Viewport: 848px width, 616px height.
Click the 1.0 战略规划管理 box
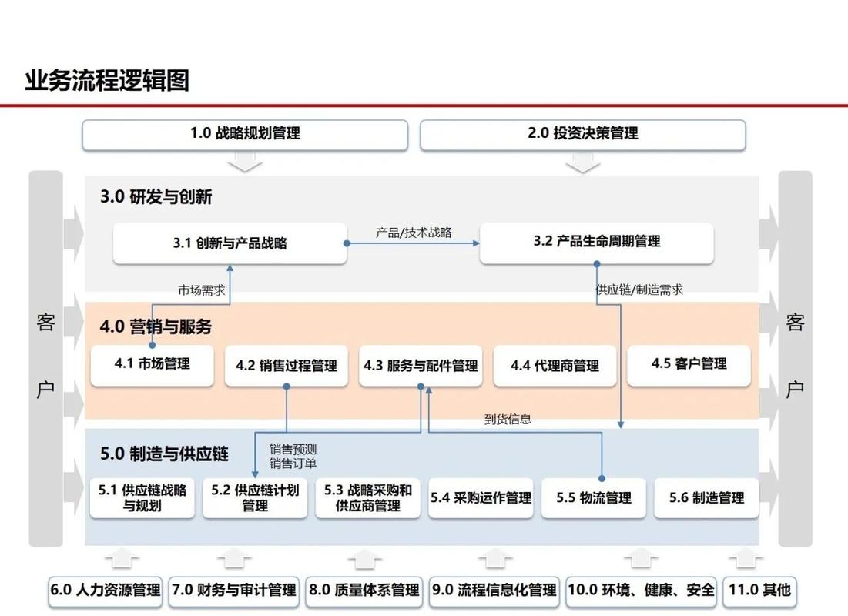tap(244, 135)
